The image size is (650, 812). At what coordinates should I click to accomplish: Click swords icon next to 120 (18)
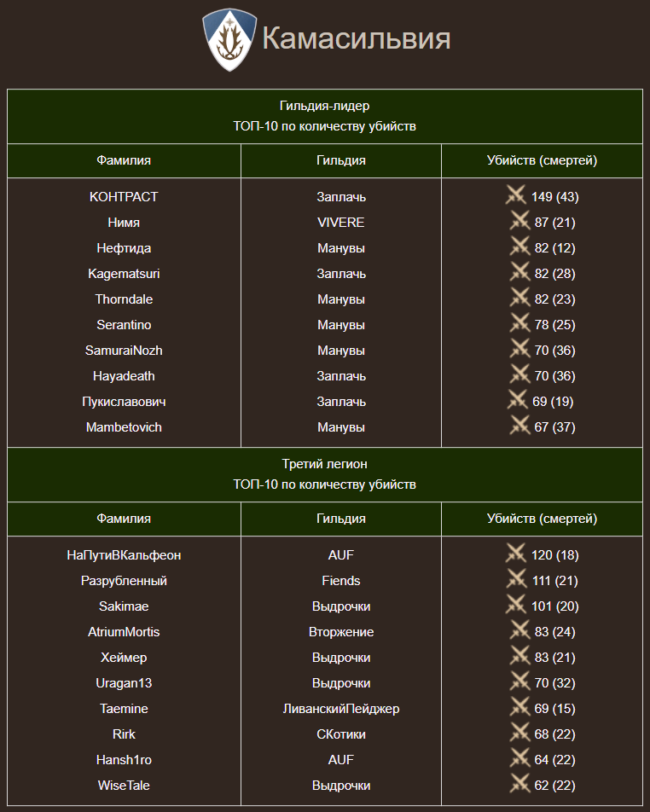[516, 554]
